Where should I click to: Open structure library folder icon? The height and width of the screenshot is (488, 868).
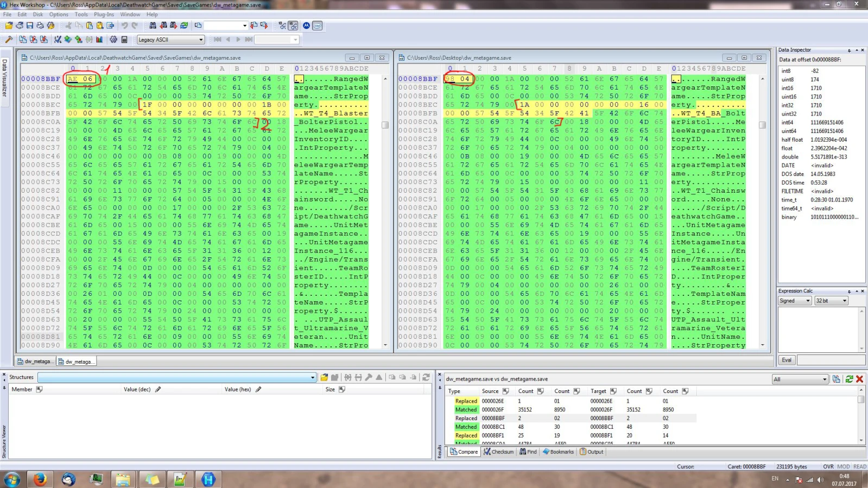[x=324, y=377]
